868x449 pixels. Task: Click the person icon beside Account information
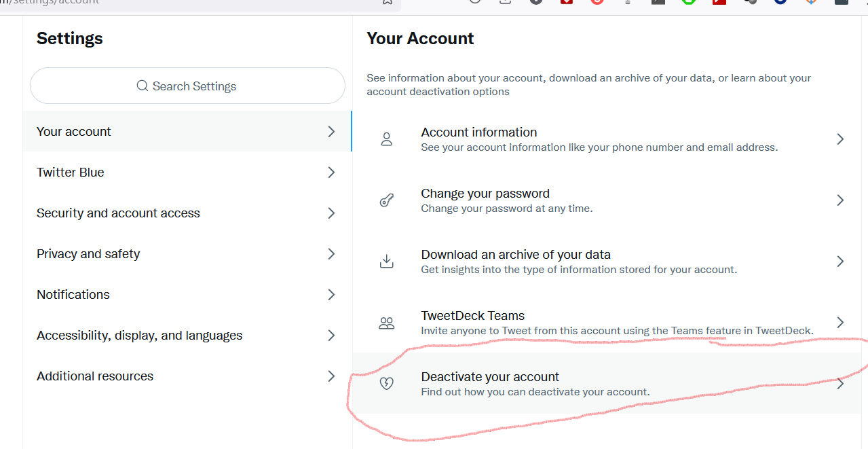387,139
